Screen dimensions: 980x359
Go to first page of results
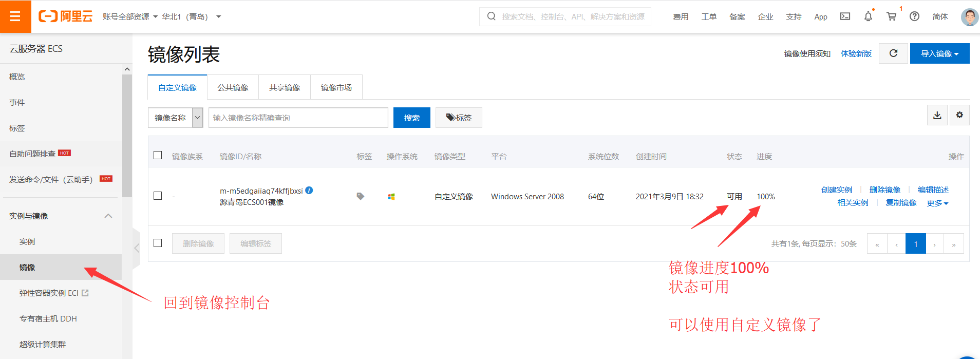click(x=877, y=244)
